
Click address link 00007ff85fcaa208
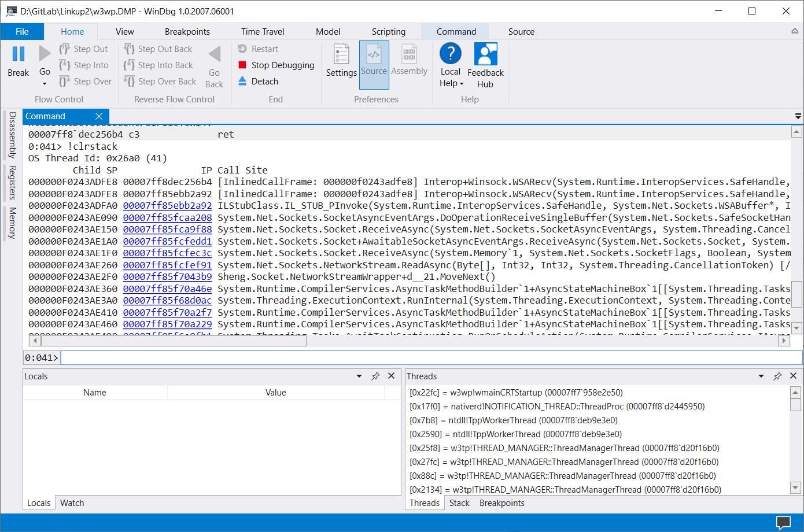click(167, 217)
